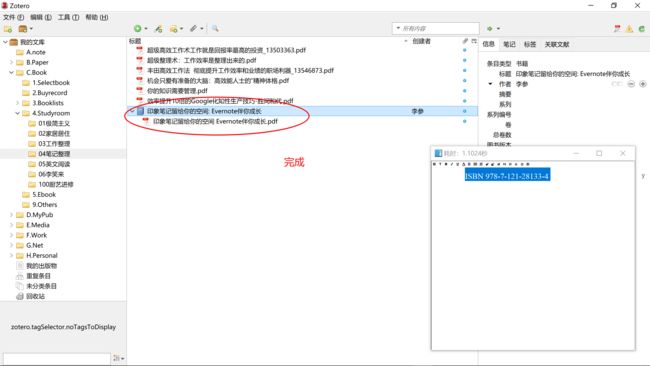Click the green New Item button
This screenshot has height=366, width=650.
coord(138,28)
